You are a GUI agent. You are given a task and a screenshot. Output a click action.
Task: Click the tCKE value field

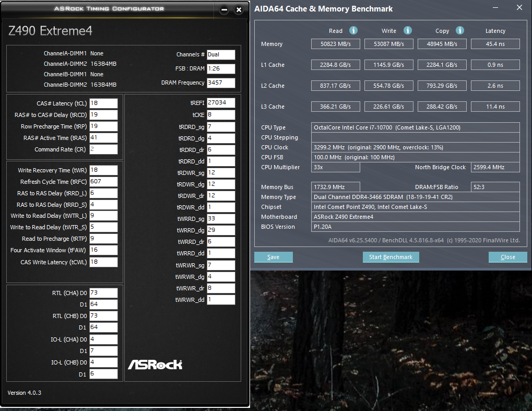tap(221, 115)
